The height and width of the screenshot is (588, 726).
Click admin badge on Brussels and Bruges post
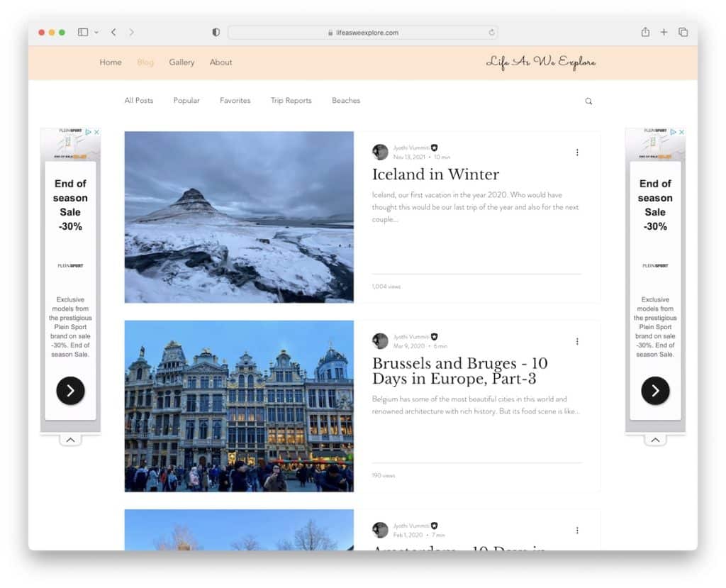[435, 337]
